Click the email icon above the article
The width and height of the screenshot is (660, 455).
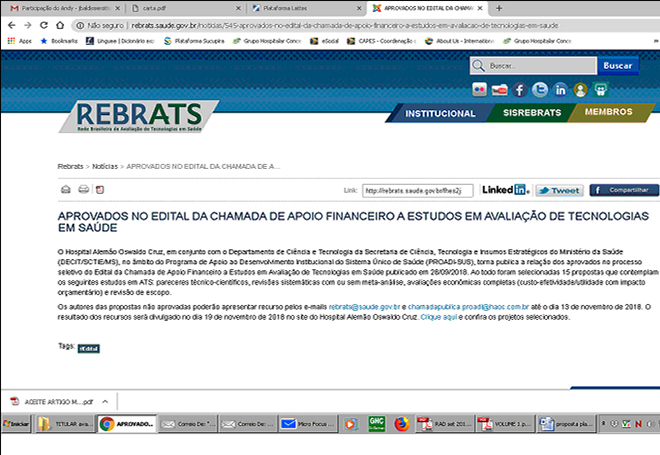(x=83, y=189)
